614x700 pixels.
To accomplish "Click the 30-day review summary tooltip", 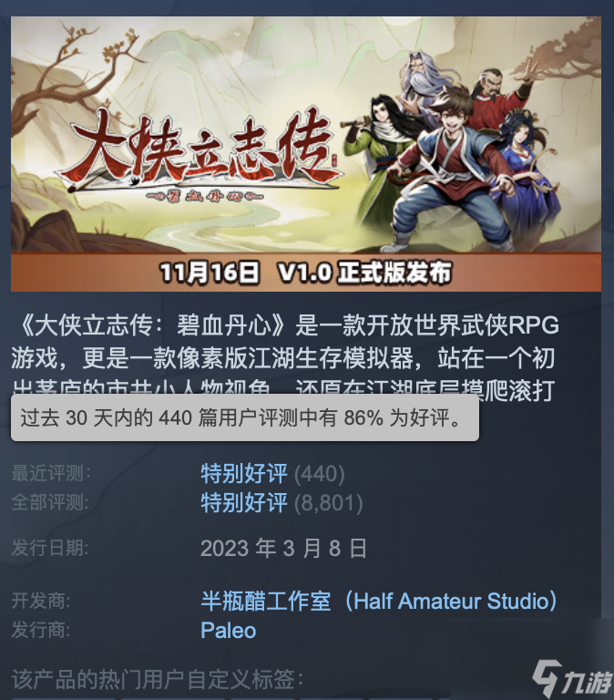I will click(x=245, y=417).
